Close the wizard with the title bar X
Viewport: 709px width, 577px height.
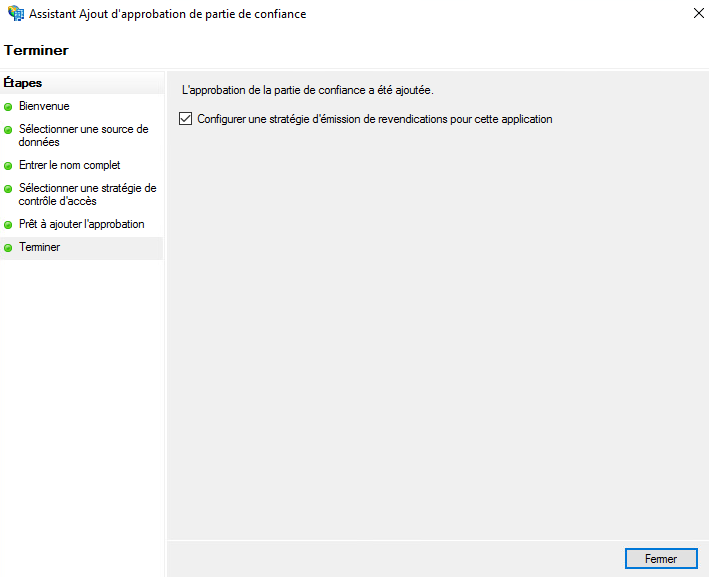coord(695,14)
